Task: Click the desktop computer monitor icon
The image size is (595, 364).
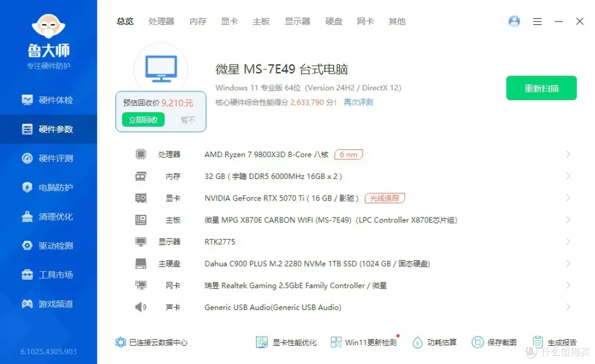Action: tap(161, 69)
